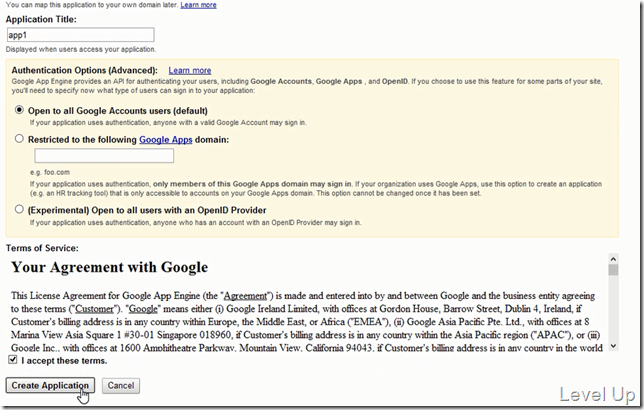The height and width of the screenshot is (410, 644).
Task: Click the underlined Customer term in license text
Action: coord(94,309)
